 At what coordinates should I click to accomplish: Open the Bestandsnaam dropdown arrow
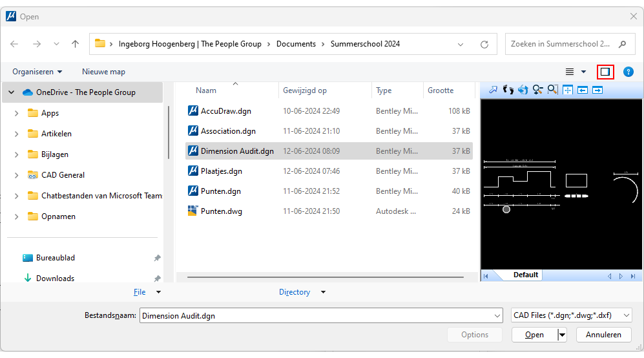tap(497, 315)
